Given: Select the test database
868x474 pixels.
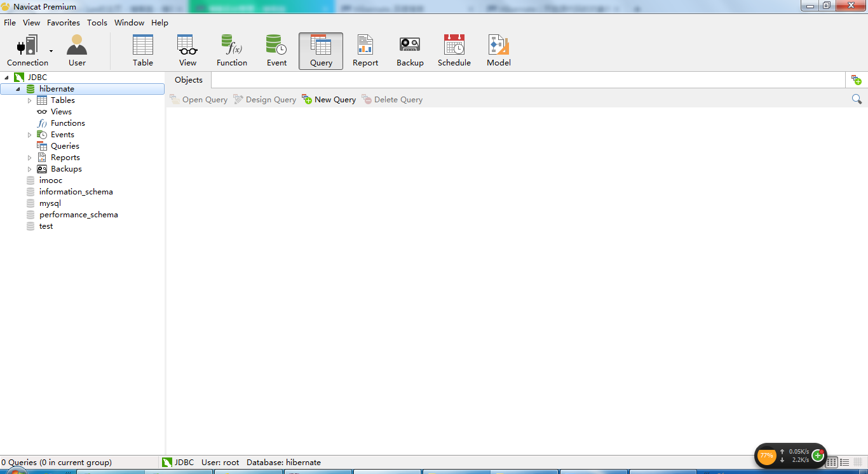Looking at the screenshot, I should (46, 226).
